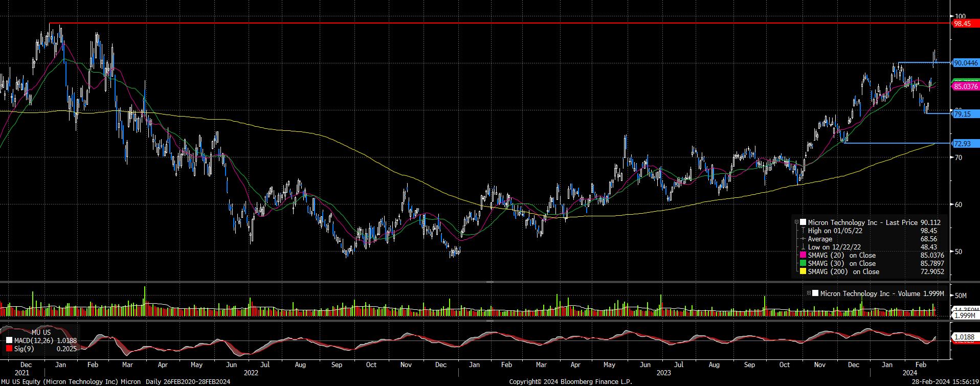The height and width of the screenshot is (386, 980).
Task: Click the blue 72.93 horizontal support line
Action: point(897,143)
